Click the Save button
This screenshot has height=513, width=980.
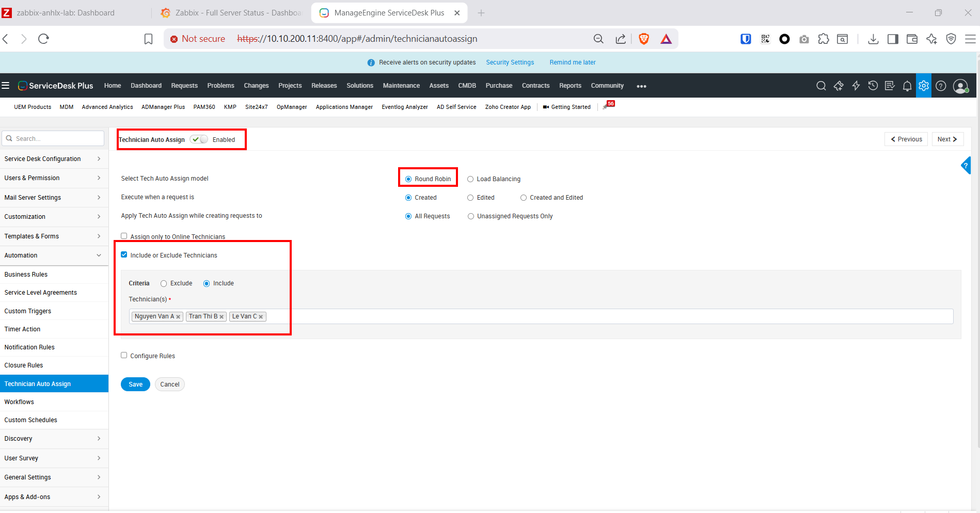pos(135,384)
